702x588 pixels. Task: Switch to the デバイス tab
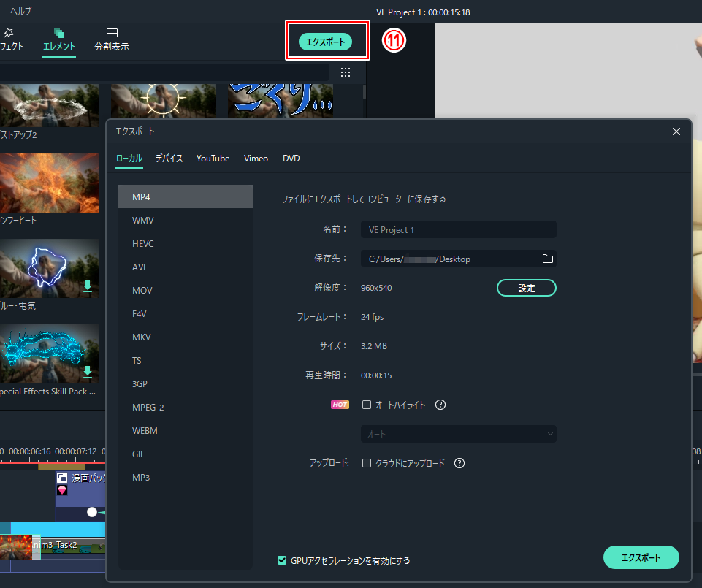pyautogui.click(x=169, y=159)
